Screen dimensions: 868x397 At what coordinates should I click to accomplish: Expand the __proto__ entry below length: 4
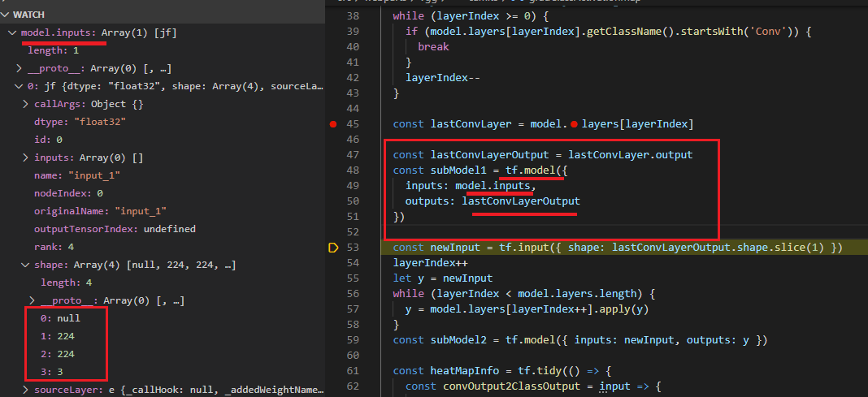[x=33, y=300]
